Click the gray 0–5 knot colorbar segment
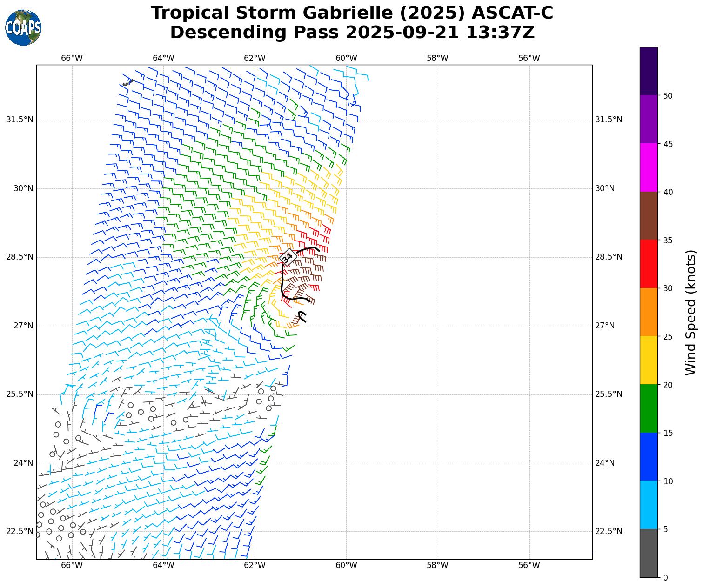704x588 pixels. [x=649, y=553]
